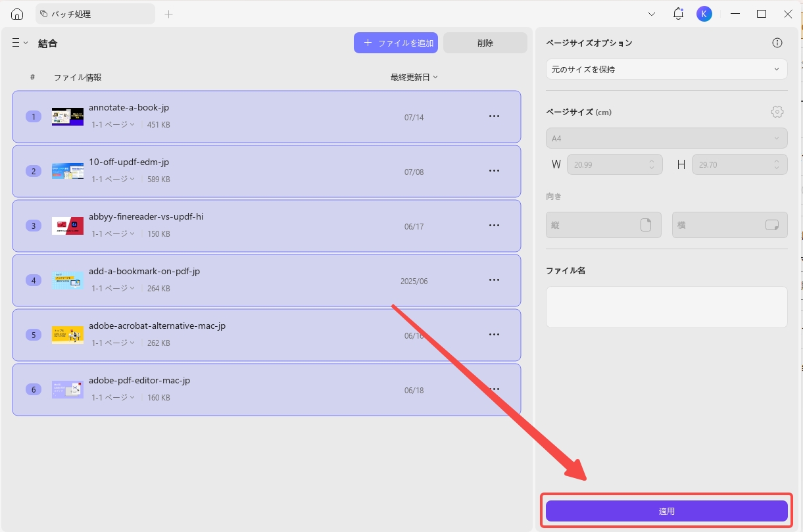
Task: Open the notifications bell
Action: (x=678, y=14)
